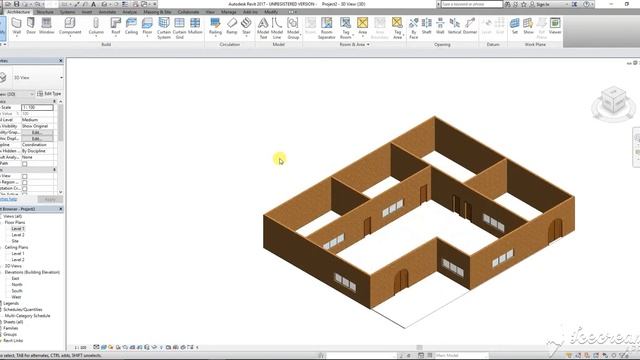Switch to the Manage ribbon tab
The height and width of the screenshot is (360, 640).
tap(229, 12)
